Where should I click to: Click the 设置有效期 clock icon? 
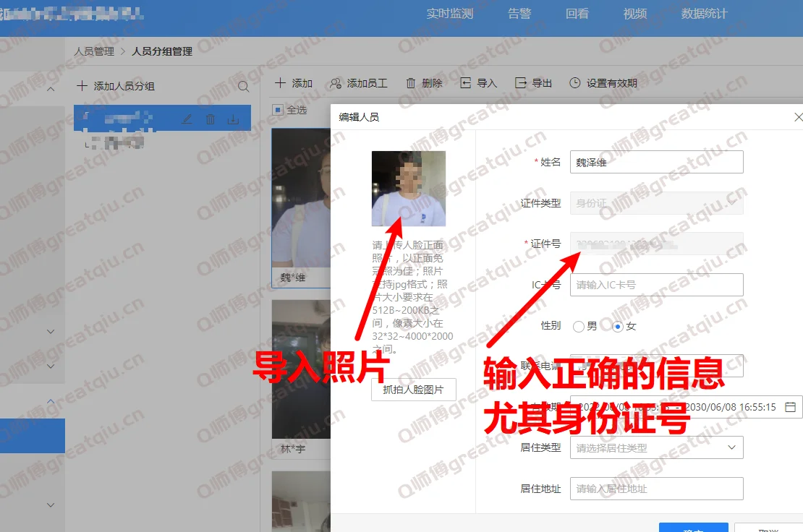coord(575,84)
